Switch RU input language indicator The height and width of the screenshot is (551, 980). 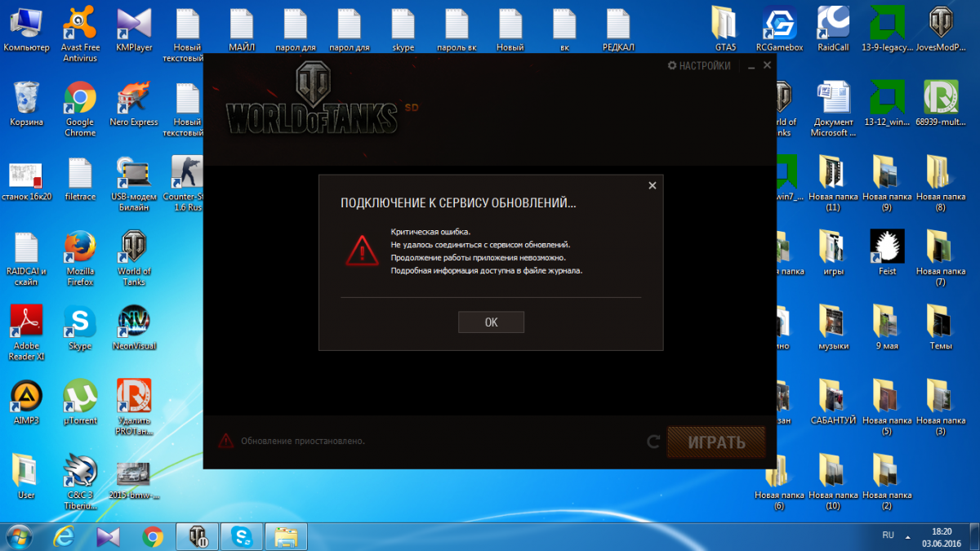tap(888, 535)
